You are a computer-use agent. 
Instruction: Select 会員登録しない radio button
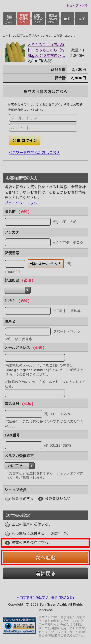click(41, 499)
